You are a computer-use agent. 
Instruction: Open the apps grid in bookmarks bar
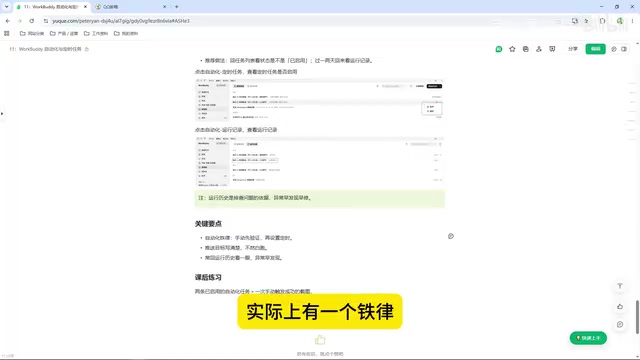pos(7,33)
